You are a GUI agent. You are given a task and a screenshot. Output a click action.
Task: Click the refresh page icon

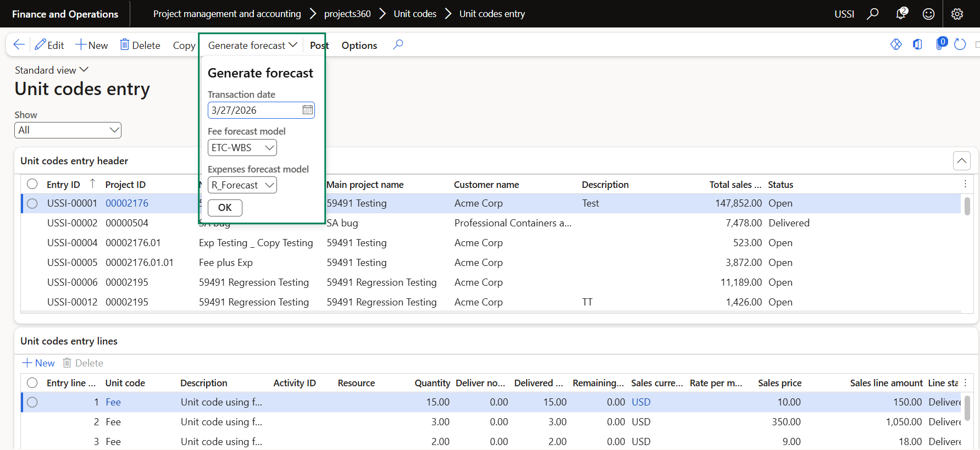960,45
